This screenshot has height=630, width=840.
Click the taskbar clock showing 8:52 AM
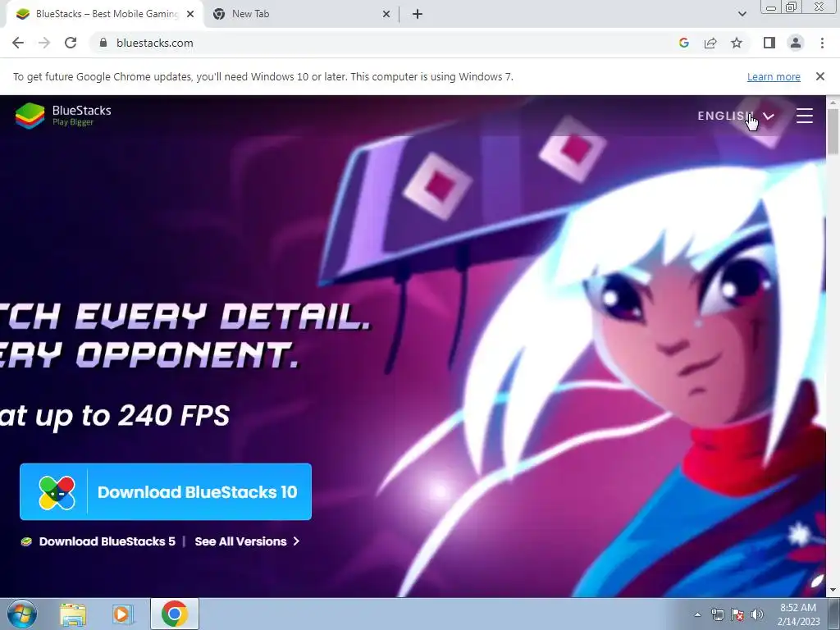(798, 614)
